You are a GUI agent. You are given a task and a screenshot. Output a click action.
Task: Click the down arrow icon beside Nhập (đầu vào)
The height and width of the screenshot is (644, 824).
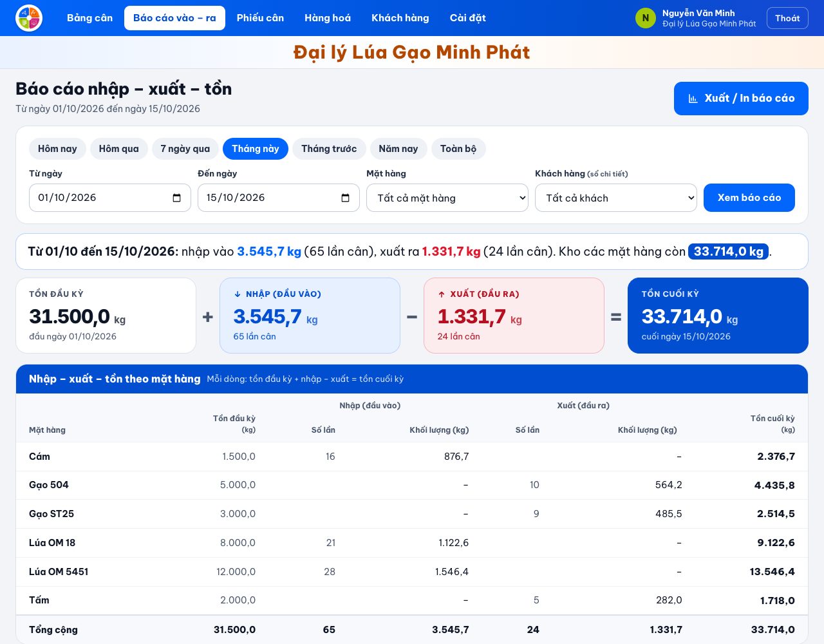point(238,294)
